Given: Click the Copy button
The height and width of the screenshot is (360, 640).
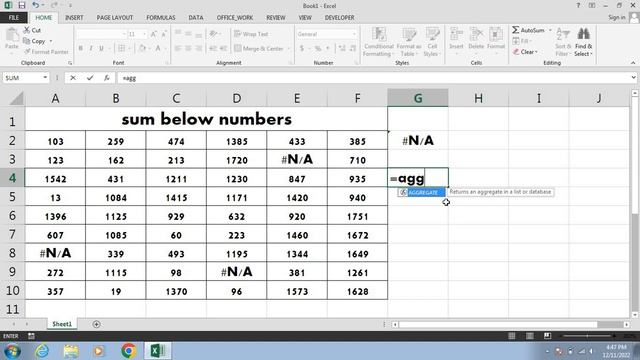Looking at the screenshot, I should pyautogui.click(x=35, y=41).
